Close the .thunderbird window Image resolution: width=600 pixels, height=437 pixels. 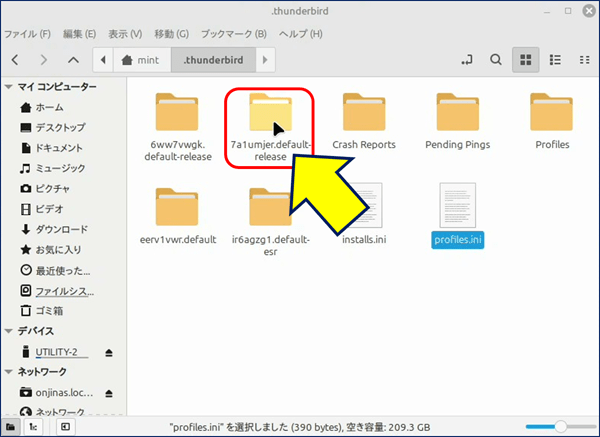(589, 11)
